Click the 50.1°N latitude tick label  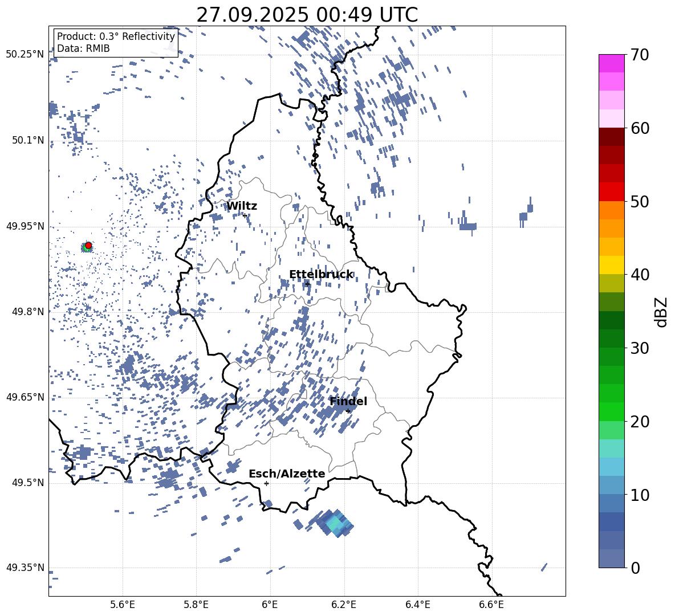[28, 140]
